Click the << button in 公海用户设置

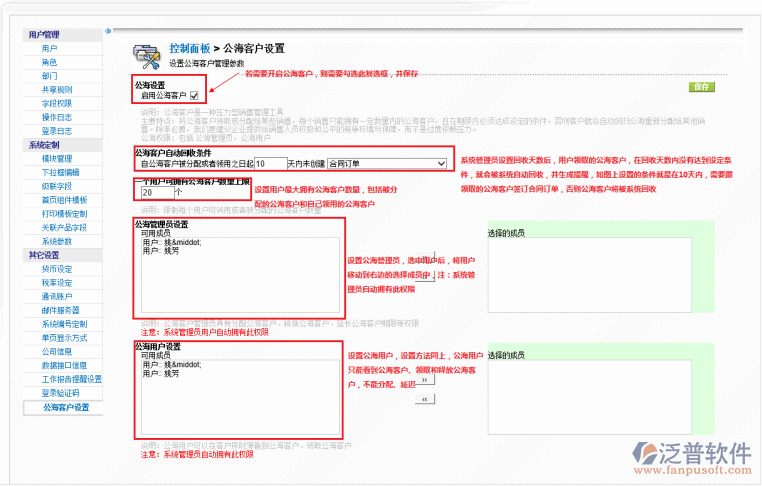point(425,399)
